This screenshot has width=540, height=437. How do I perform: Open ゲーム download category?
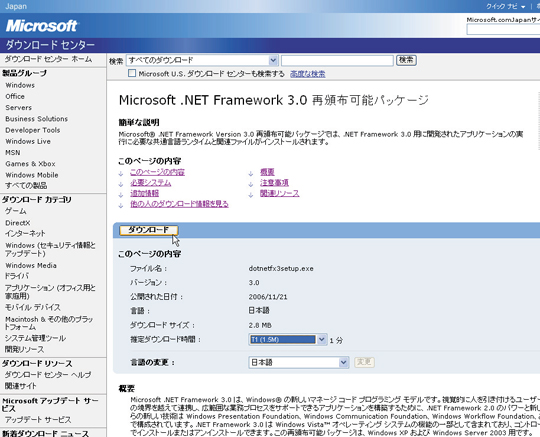[x=15, y=211]
